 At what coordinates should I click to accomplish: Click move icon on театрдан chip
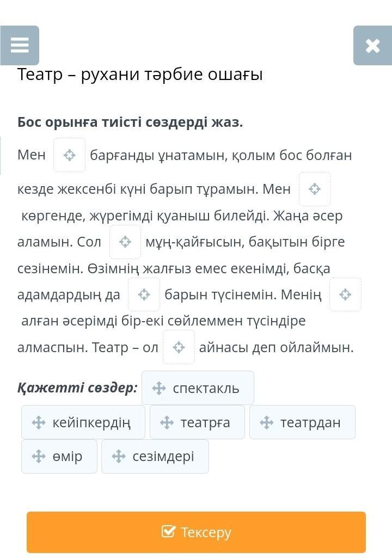[x=266, y=422]
